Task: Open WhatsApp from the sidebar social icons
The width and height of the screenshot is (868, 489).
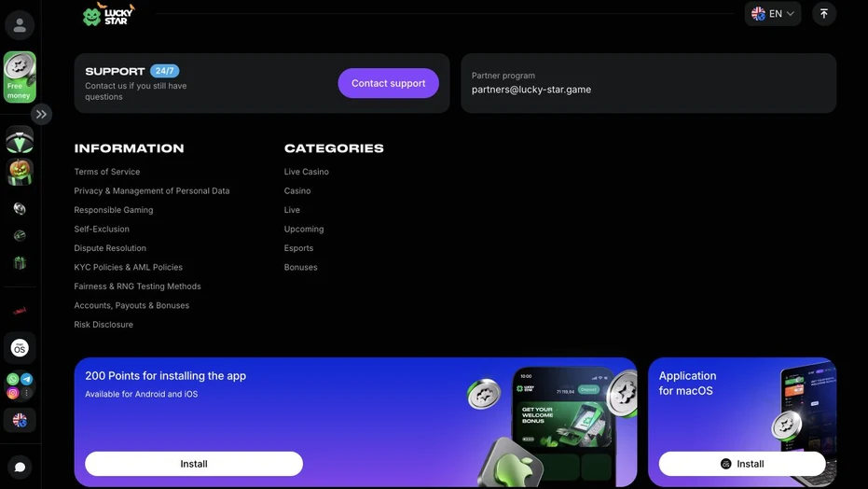Action: coord(13,380)
